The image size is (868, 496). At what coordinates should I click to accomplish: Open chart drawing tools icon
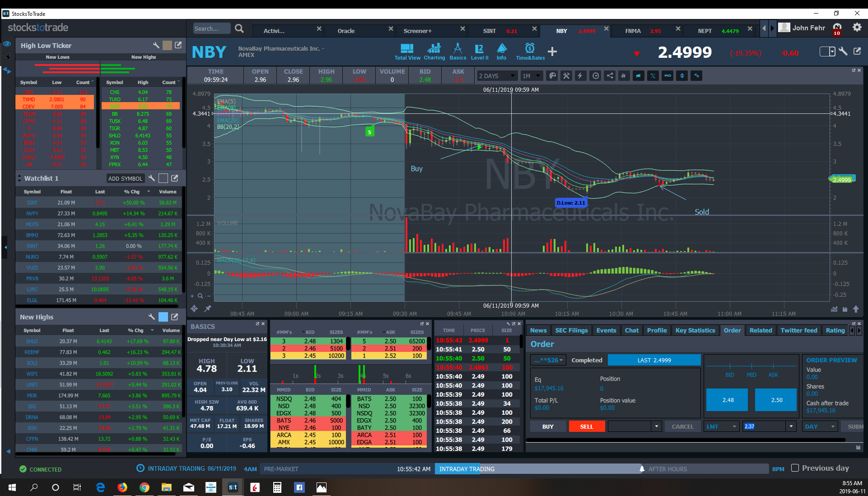coord(566,76)
